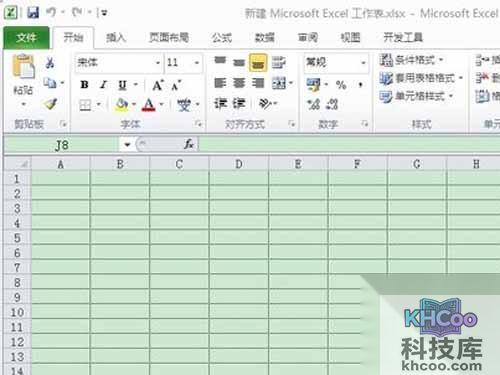Toggle Bold formatting

[85, 85]
